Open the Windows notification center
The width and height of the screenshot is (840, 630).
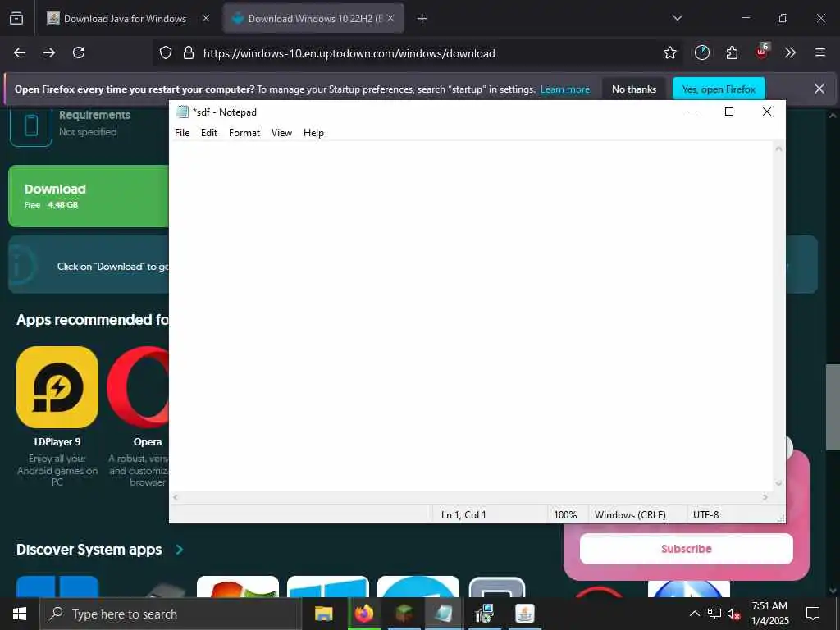813,614
